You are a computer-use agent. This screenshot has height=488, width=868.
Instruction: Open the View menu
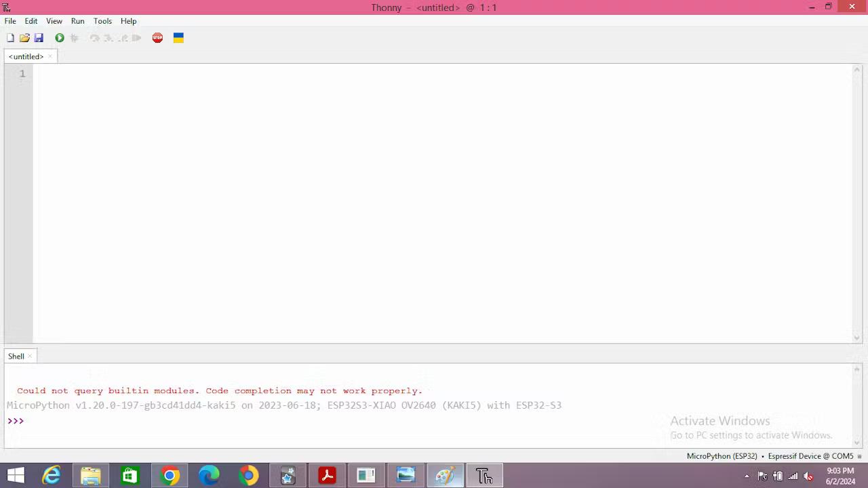click(x=54, y=21)
